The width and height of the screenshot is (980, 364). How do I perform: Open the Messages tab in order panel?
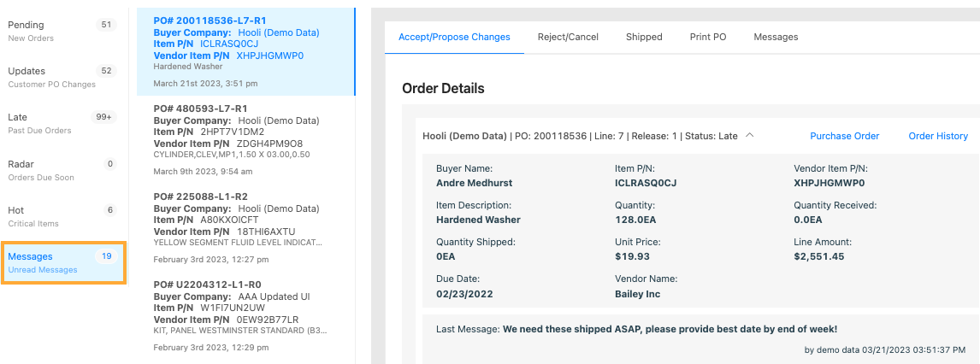[776, 37]
